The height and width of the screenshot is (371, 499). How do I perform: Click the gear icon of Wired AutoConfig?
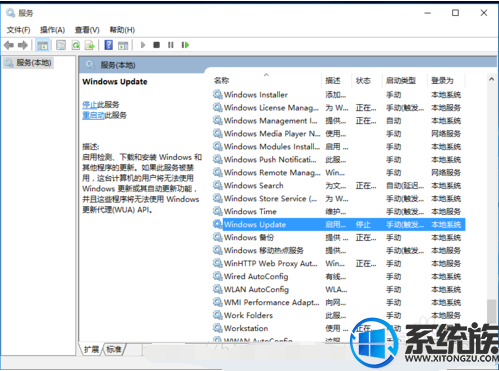[218, 276]
